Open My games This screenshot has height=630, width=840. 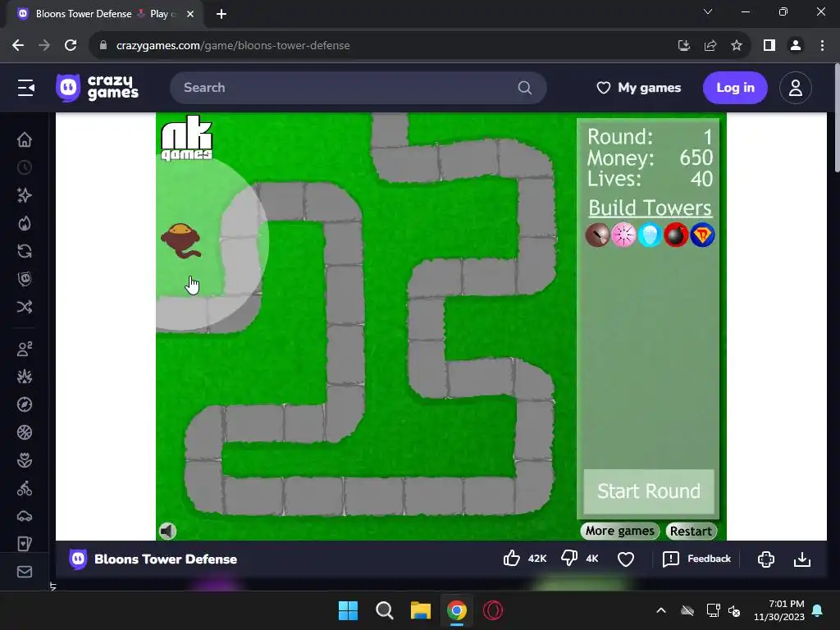coord(638,87)
